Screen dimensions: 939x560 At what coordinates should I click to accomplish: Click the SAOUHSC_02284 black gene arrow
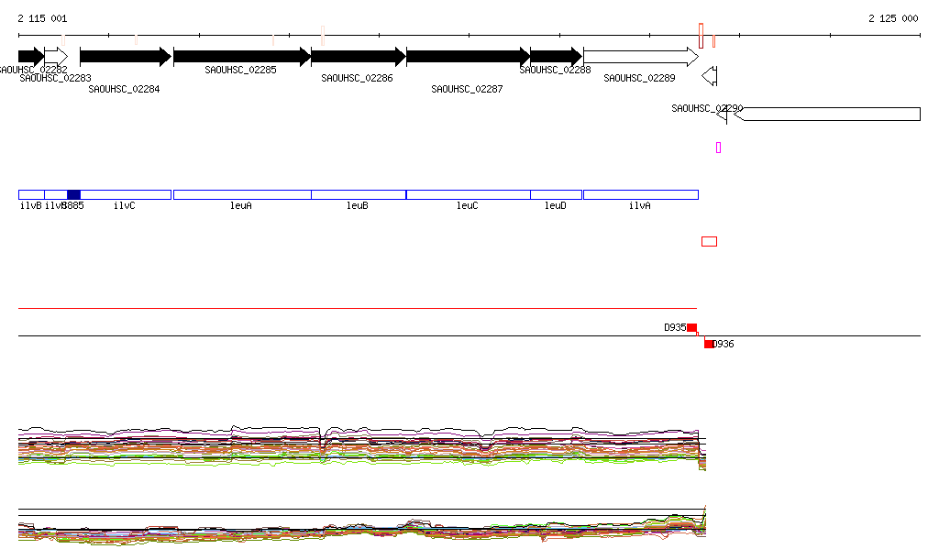click(x=126, y=57)
